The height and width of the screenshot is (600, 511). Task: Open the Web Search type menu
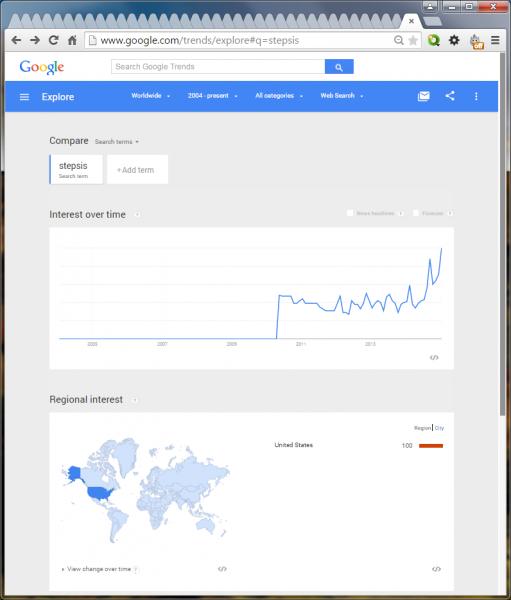tap(342, 96)
